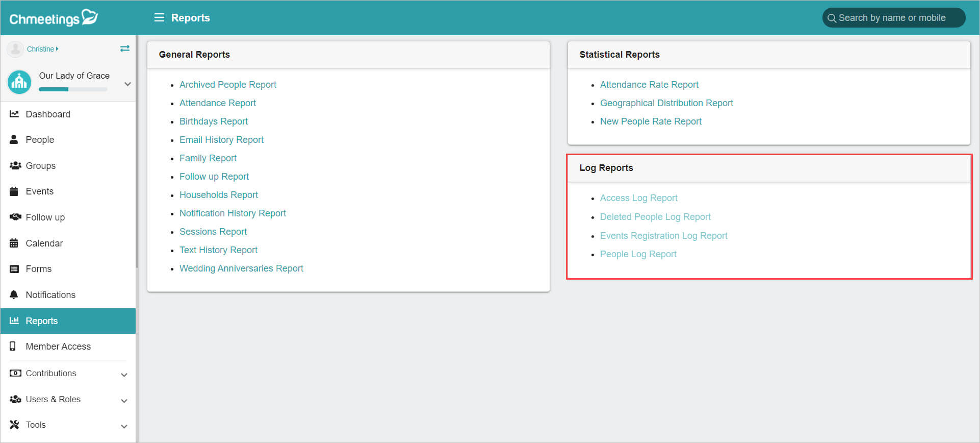Click the sidebar vertical scrollbar
This screenshot has height=443, width=980.
click(x=137, y=152)
